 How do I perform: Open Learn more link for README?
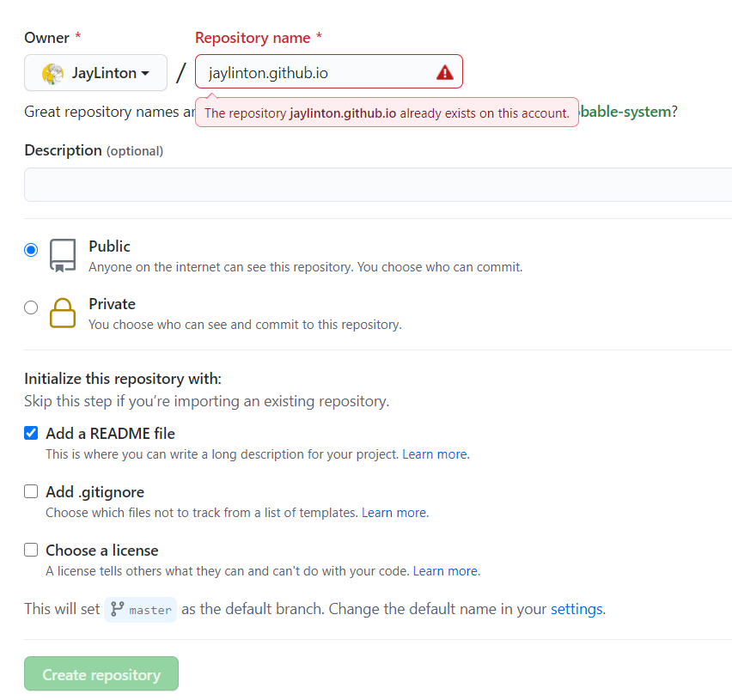[436, 454]
